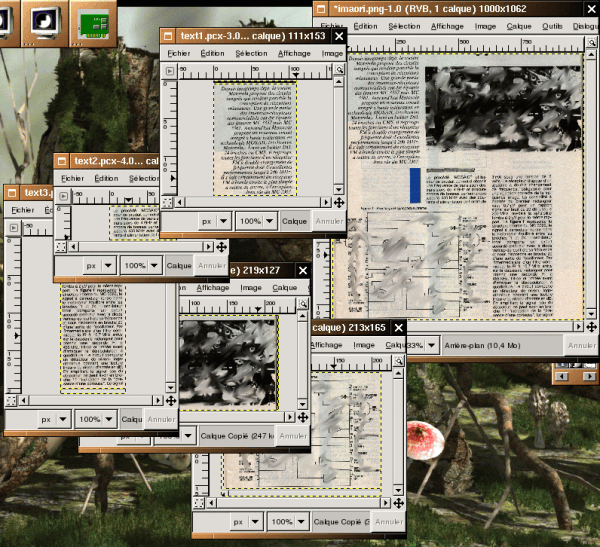Toggle quick mask button in text2.pcx window
This screenshot has width=600, height=547.
(61, 246)
